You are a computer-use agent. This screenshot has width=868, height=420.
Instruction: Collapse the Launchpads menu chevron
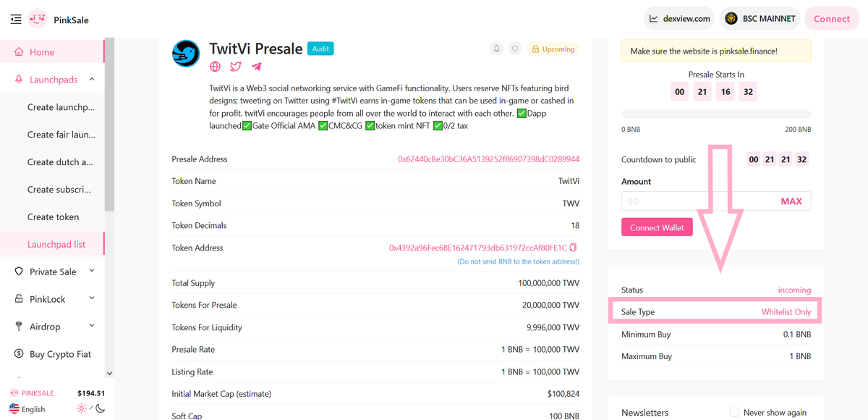coord(92,80)
